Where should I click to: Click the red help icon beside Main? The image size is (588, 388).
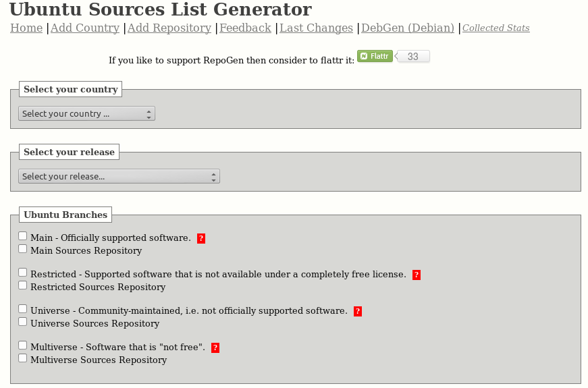coord(201,238)
